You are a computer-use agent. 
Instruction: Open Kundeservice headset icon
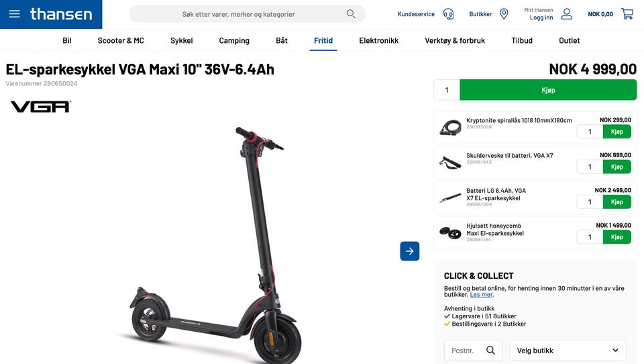[448, 14]
